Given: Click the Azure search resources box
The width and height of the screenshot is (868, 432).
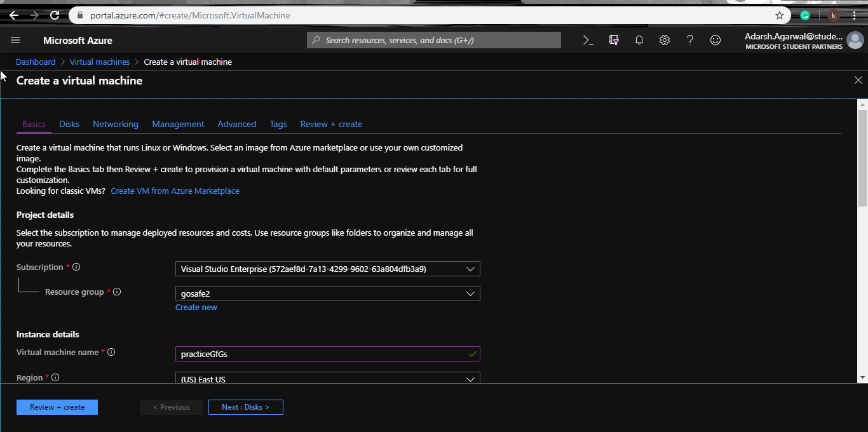Looking at the screenshot, I should 434,40.
